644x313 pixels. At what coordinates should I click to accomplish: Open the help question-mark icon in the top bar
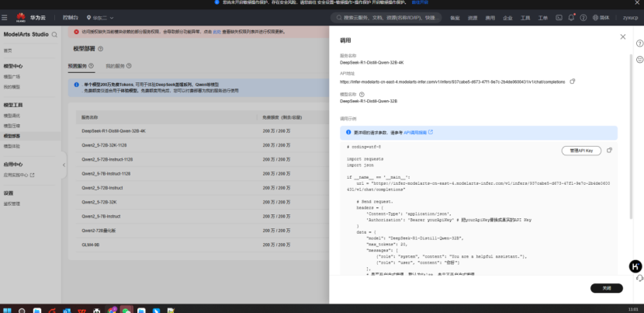coord(583,18)
